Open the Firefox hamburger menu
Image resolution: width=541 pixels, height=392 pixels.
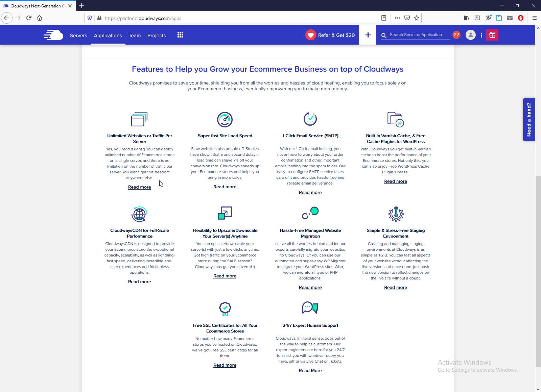click(535, 18)
